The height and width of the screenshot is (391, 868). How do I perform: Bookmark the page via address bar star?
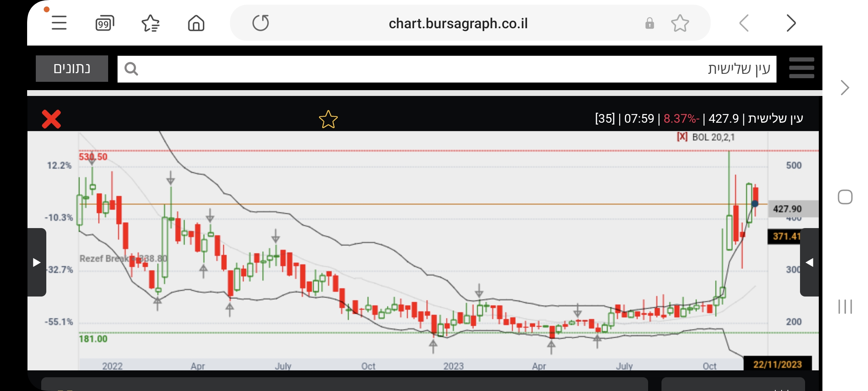tap(680, 24)
